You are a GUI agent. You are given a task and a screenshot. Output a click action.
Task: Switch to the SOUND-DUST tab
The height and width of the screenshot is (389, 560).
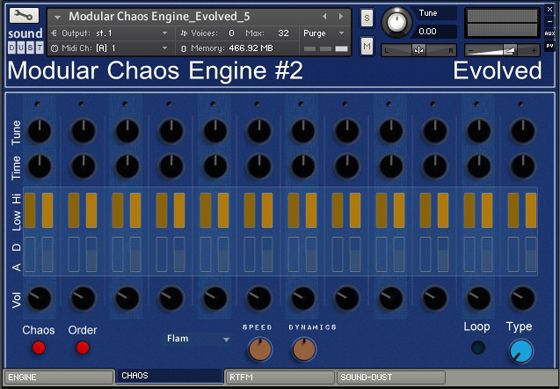391,377
